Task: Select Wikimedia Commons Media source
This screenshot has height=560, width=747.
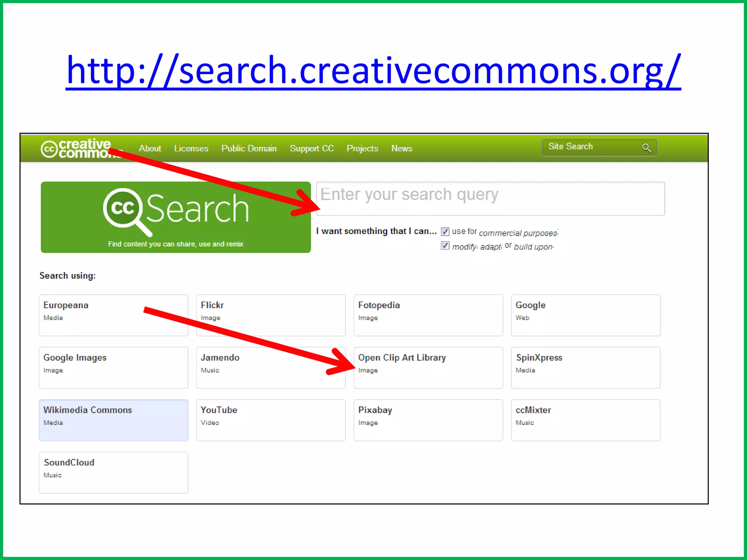Action: click(113, 420)
